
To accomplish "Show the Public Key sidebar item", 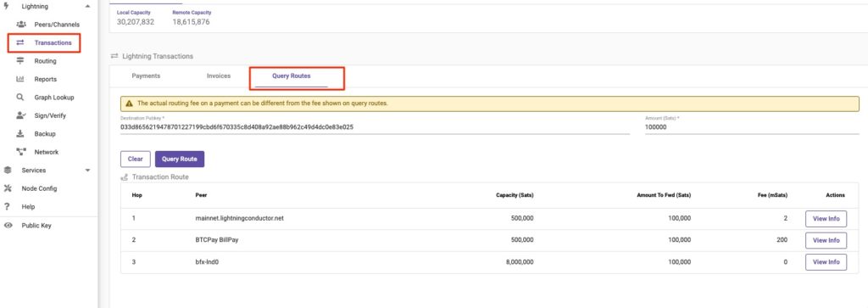I will (x=36, y=226).
